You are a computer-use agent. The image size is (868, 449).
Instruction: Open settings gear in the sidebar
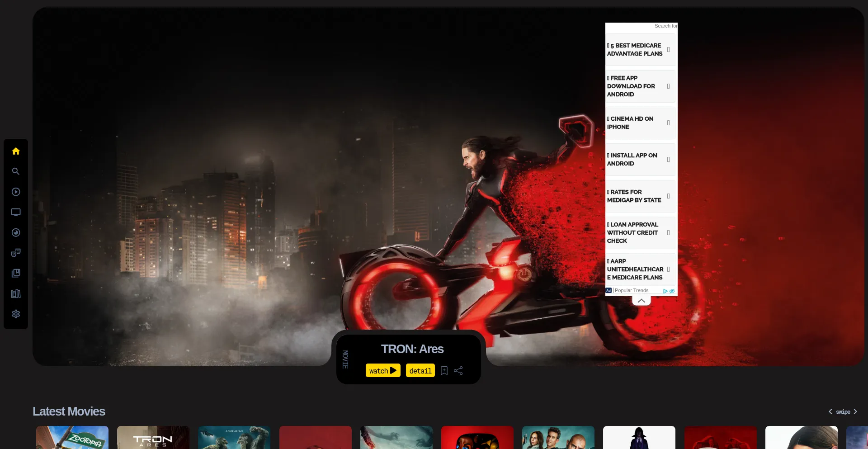(x=16, y=314)
